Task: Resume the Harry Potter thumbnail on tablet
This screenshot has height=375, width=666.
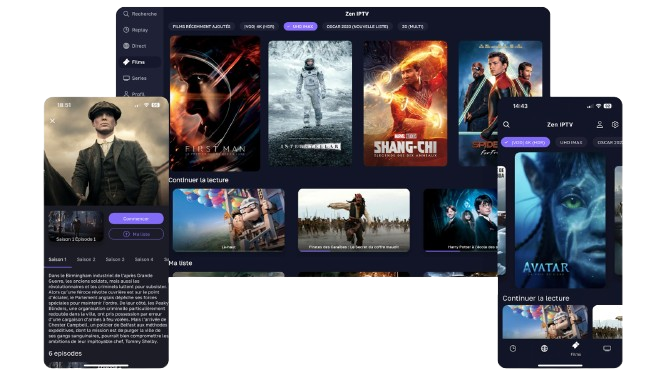Action: (460, 220)
